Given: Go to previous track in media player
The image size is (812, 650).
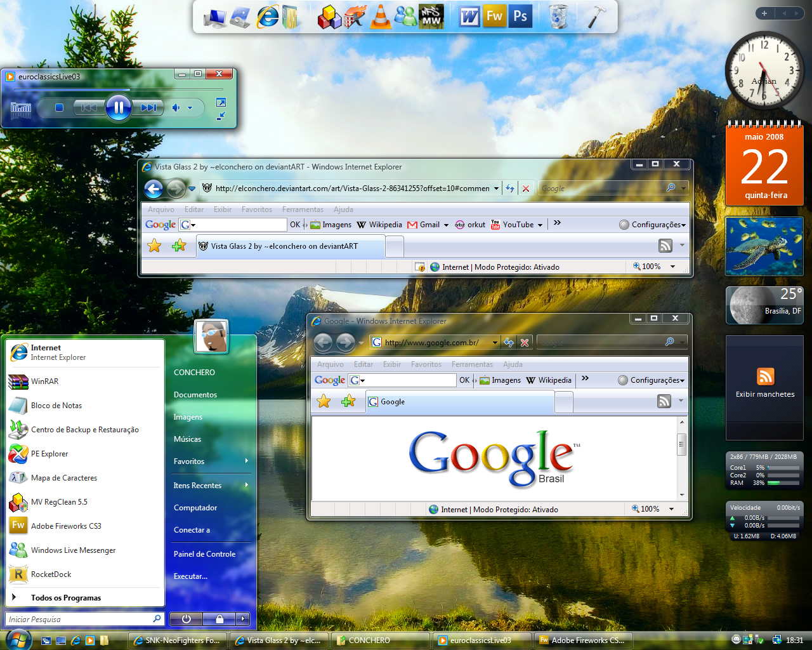Looking at the screenshot, I should click(89, 108).
